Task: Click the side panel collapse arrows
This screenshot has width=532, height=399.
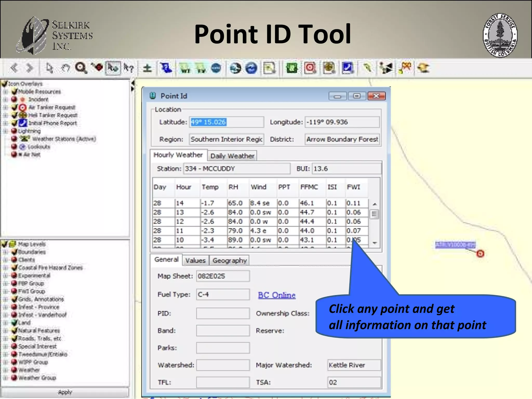Action: [133, 86]
